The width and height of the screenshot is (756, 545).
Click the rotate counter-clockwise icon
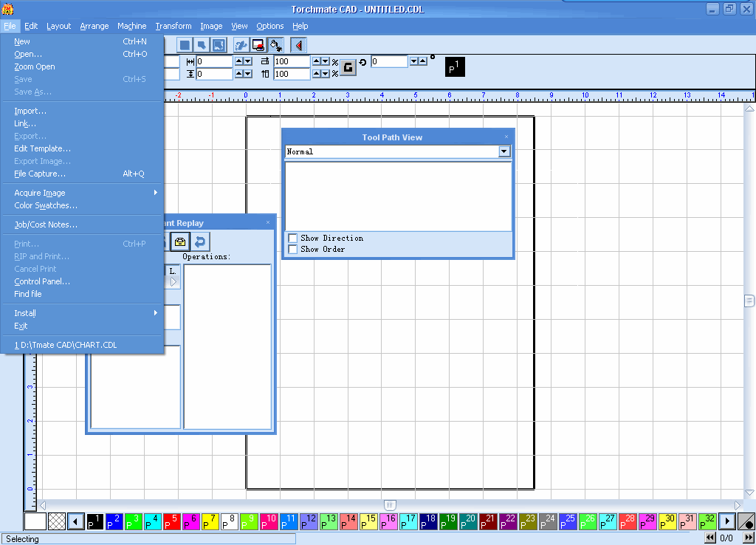click(x=362, y=62)
